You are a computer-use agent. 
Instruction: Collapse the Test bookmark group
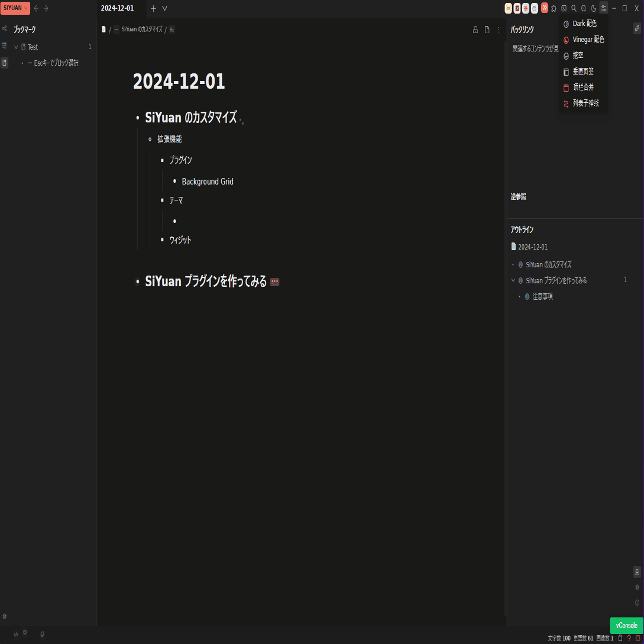click(x=16, y=47)
